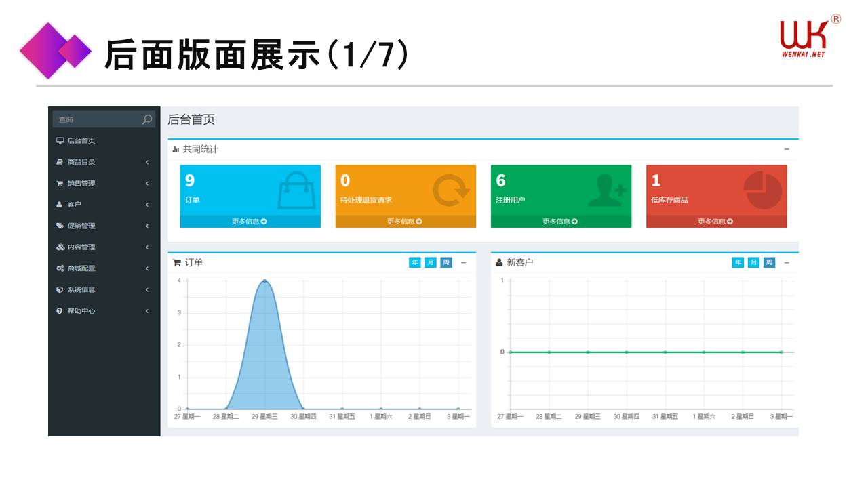
Task: Click the 6 count on 注册用户 card
Action: pos(500,180)
